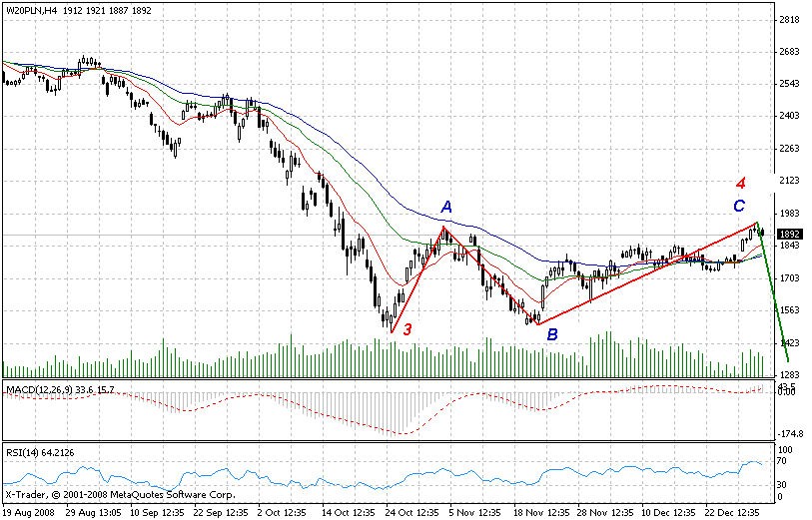The width and height of the screenshot is (812, 520).
Task: Click the 10 Sep 12:35 date label
Action: point(157,513)
